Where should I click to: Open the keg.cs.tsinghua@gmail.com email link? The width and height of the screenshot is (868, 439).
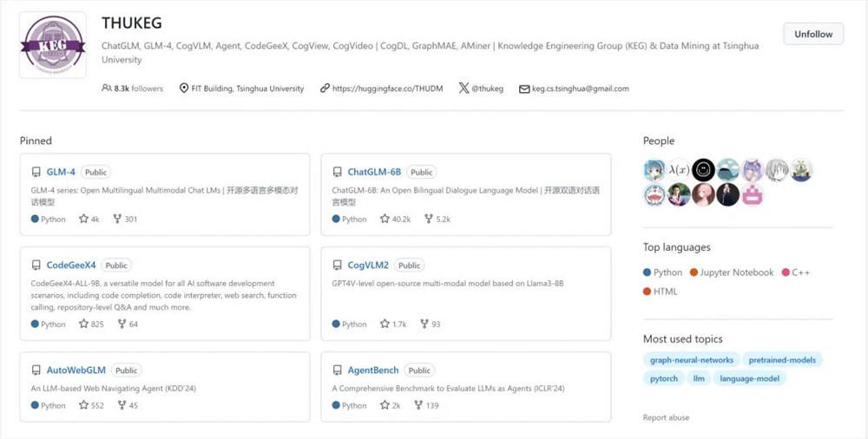[x=580, y=88]
